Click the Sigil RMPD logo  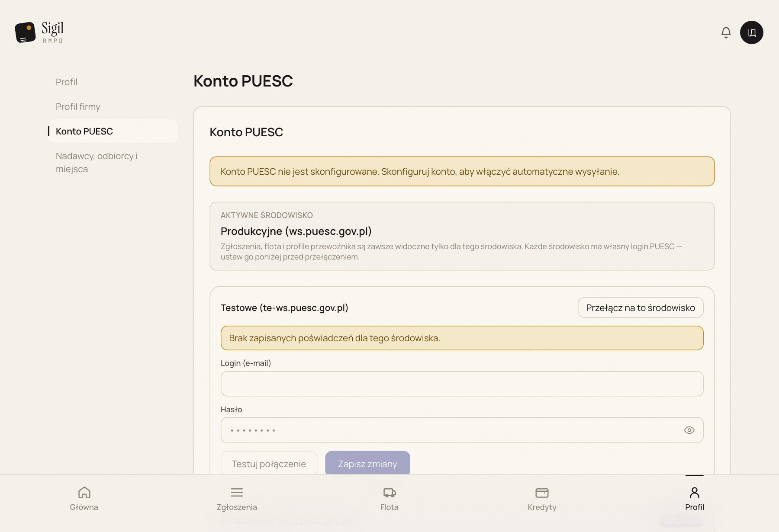point(39,32)
